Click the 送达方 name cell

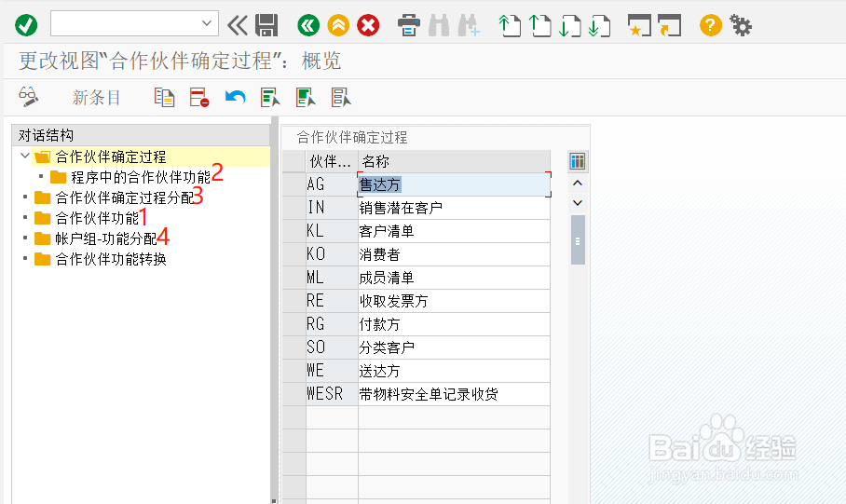click(x=455, y=371)
